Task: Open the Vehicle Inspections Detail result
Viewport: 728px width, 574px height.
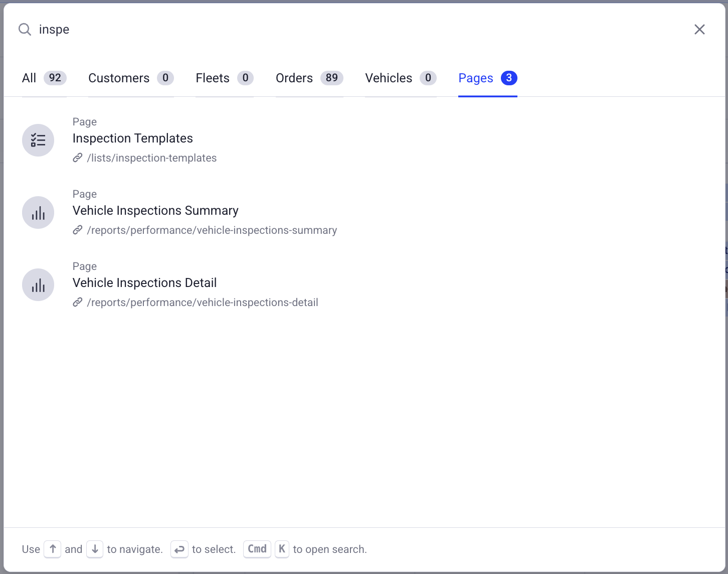Action: [x=144, y=283]
